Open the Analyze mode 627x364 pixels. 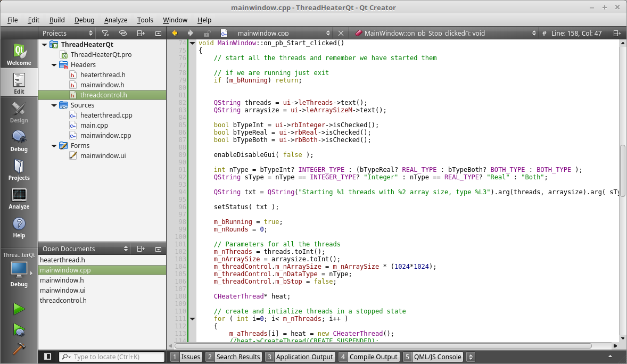19,198
